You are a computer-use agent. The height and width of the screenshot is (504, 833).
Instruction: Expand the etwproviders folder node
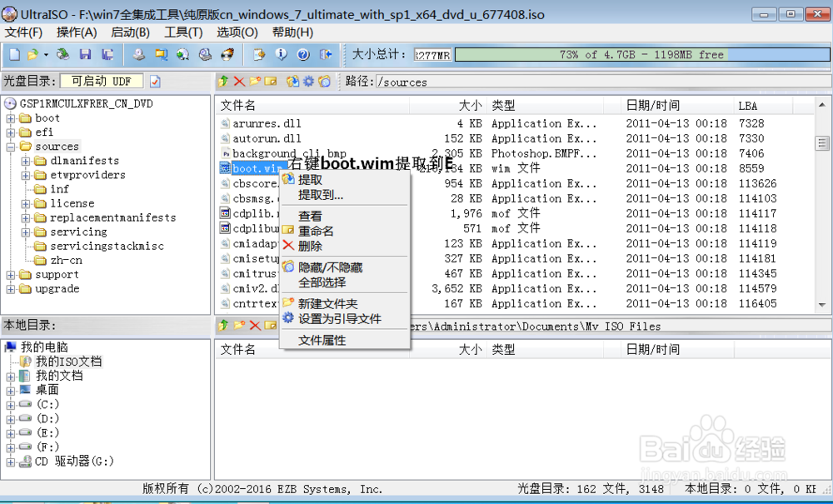point(26,175)
